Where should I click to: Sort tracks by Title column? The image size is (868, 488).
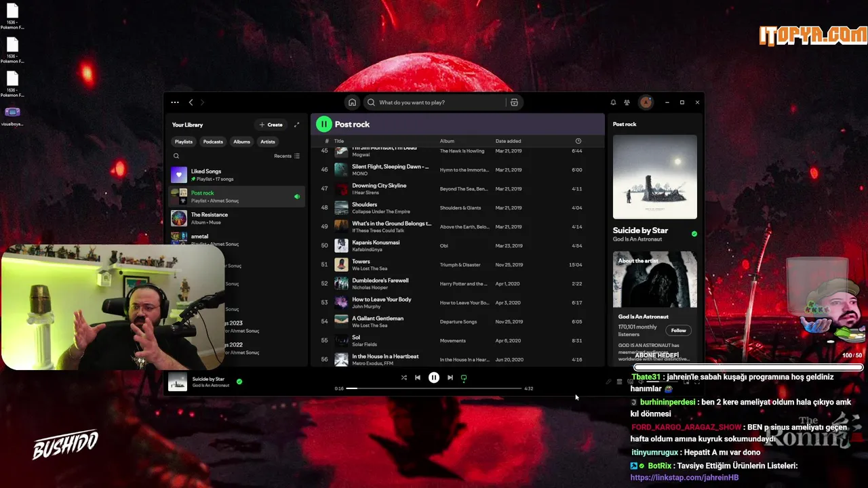339,141
